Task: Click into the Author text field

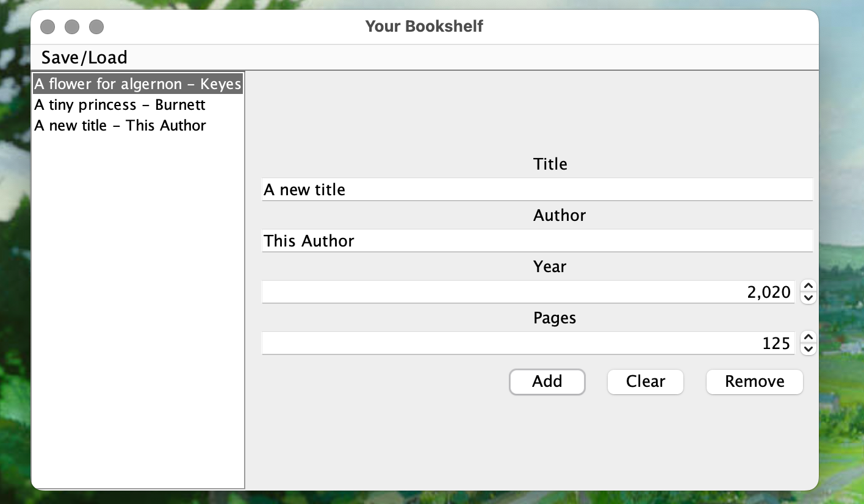Action: click(x=537, y=240)
